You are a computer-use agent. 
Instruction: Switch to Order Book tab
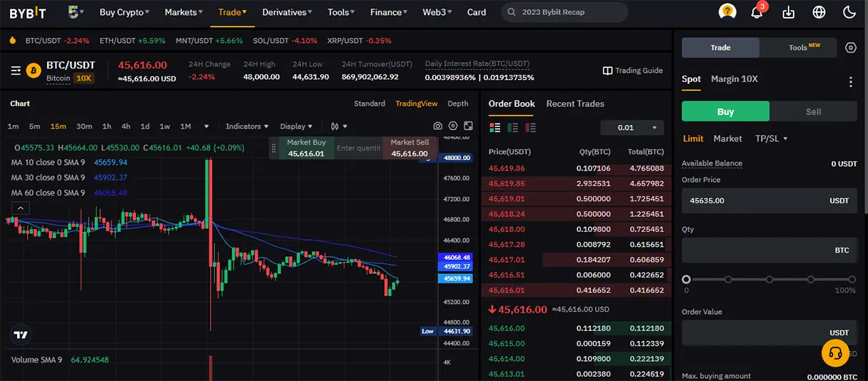(512, 103)
